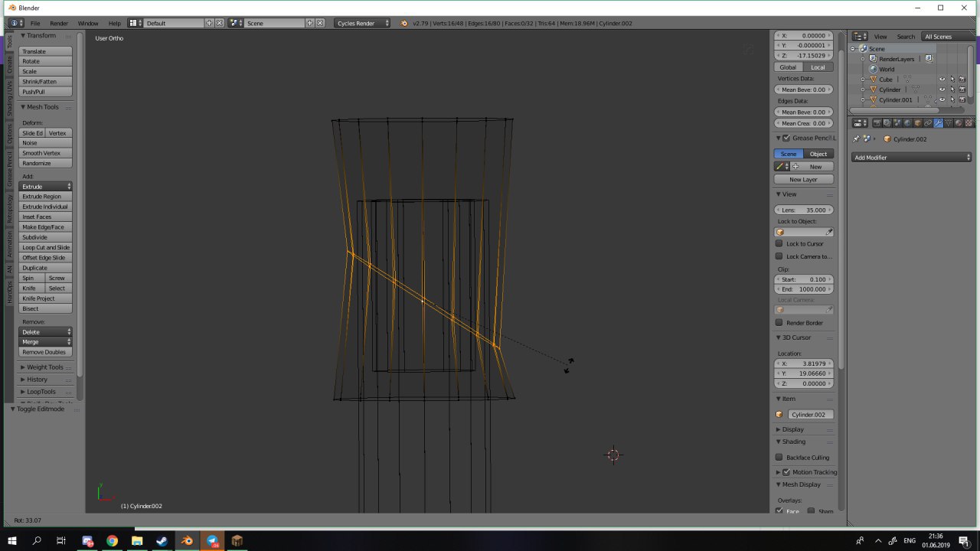Expand the History panel
980x551 pixels.
tap(38, 379)
